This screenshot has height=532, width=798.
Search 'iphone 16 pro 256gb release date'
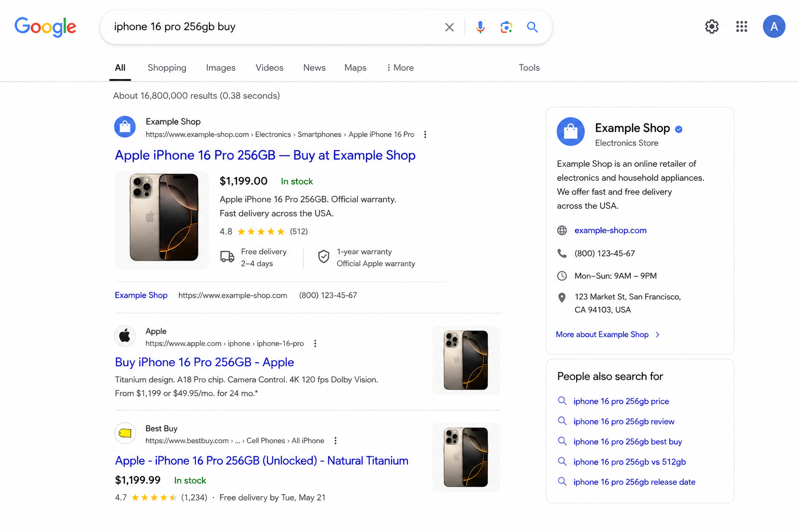click(x=634, y=482)
